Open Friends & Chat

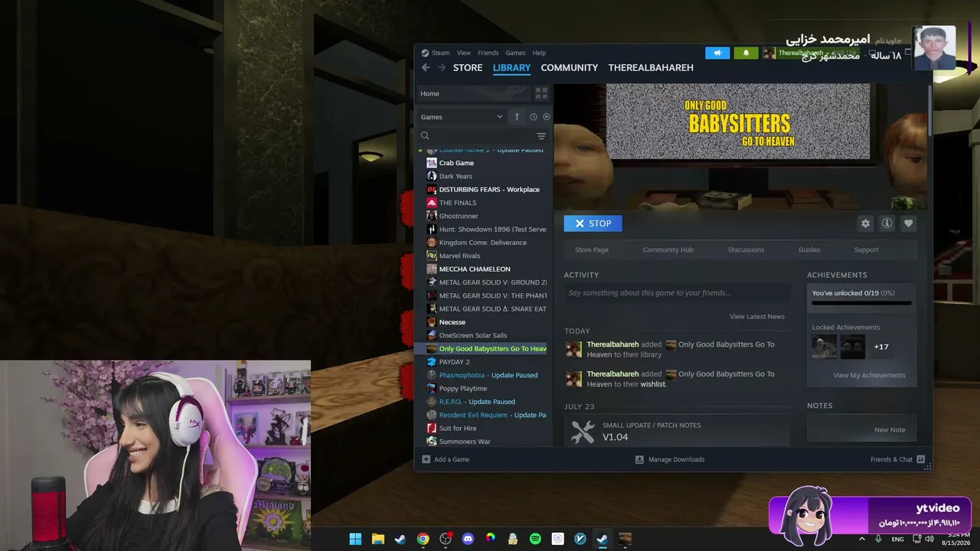(897, 459)
